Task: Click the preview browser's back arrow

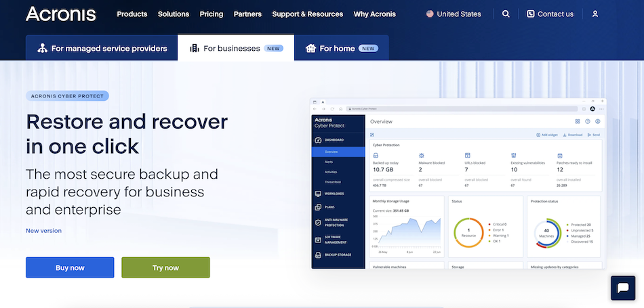Action: (x=315, y=109)
